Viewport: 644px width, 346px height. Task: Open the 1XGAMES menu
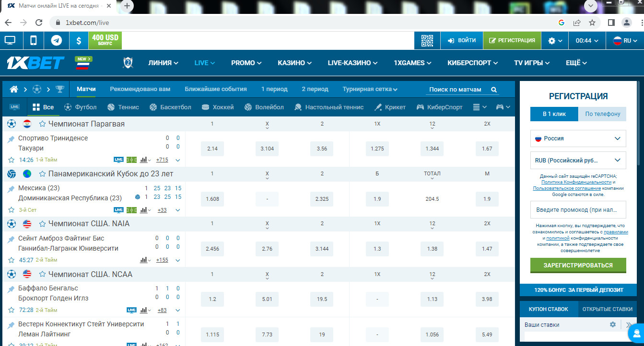pos(412,63)
